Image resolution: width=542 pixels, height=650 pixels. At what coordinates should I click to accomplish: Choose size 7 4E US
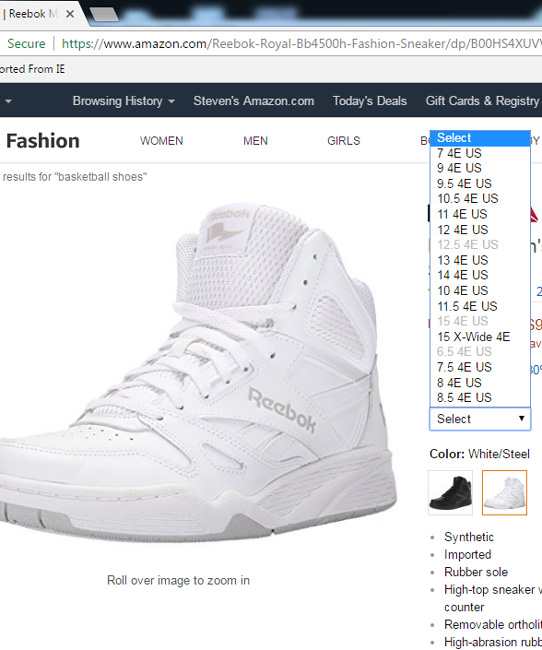coord(480,153)
